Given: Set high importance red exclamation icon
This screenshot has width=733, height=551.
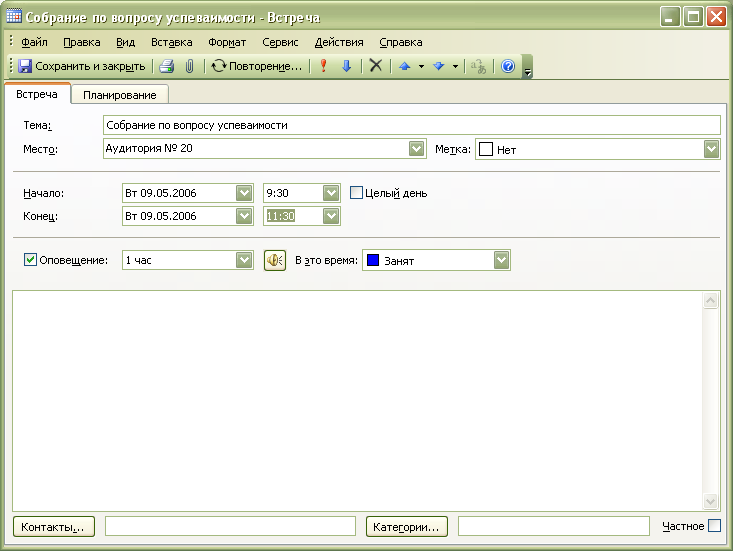Looking at the screenshot, I should [323, 66].
